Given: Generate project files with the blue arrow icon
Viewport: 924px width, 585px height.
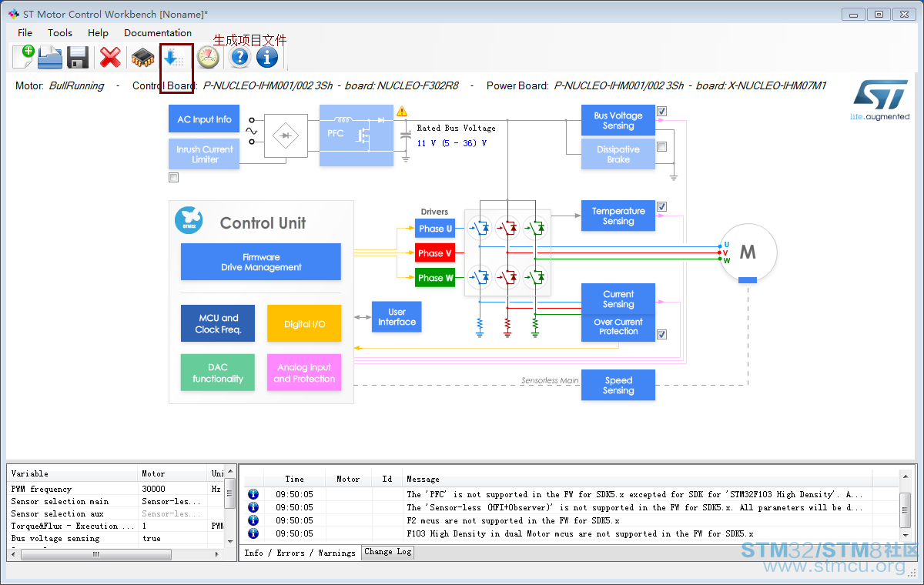Looking at the screenshot, I should click(173, 58).
